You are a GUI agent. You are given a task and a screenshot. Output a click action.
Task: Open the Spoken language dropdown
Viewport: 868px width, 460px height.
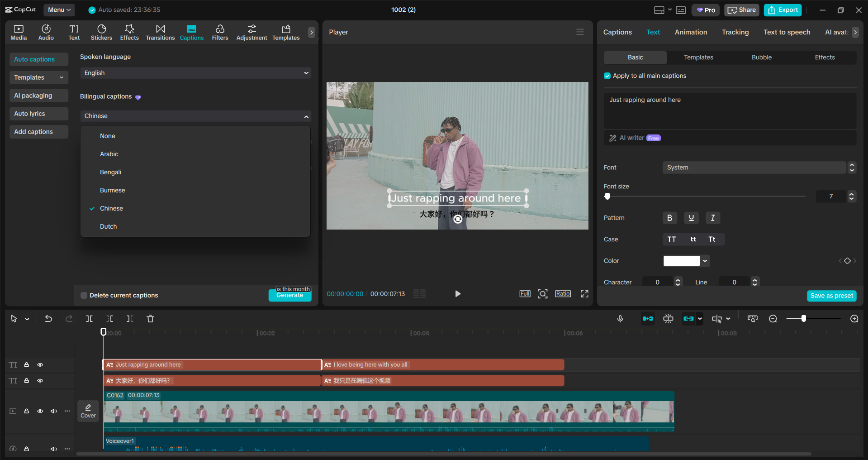click(x=195, y=72)
